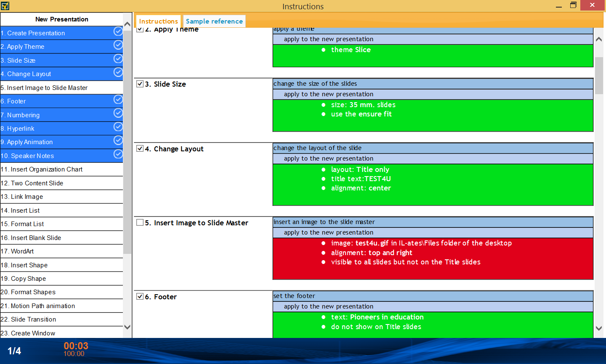This screenshot has width=606, height=364.
Task: Click 'alignment: center' instruction
Action: [x=361, y=188]
